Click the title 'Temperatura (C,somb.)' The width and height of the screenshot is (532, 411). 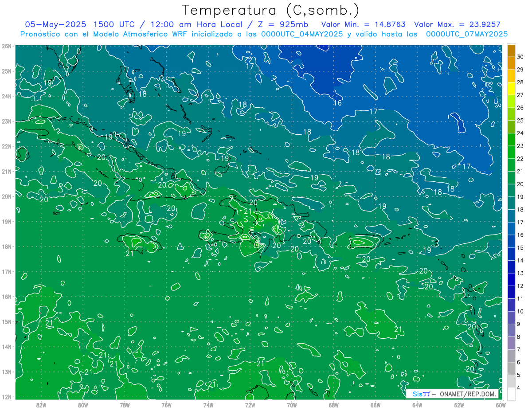[x=270, y=10]
